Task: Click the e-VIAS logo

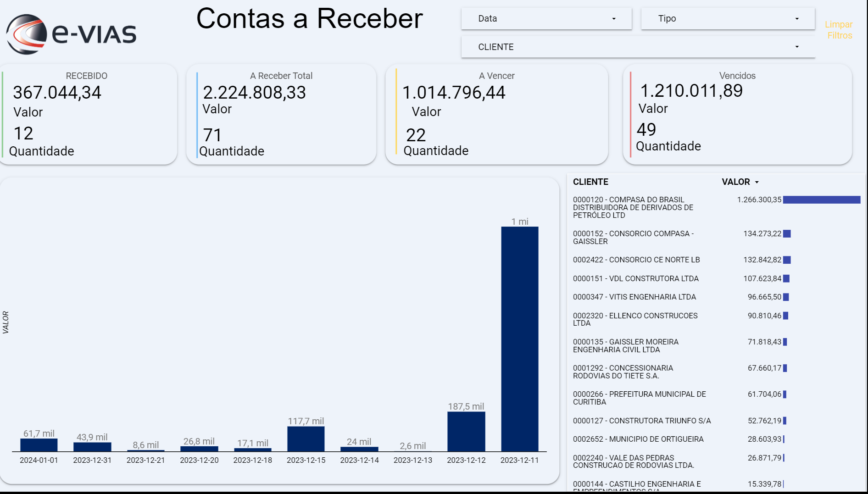Action: pos(72,34)
